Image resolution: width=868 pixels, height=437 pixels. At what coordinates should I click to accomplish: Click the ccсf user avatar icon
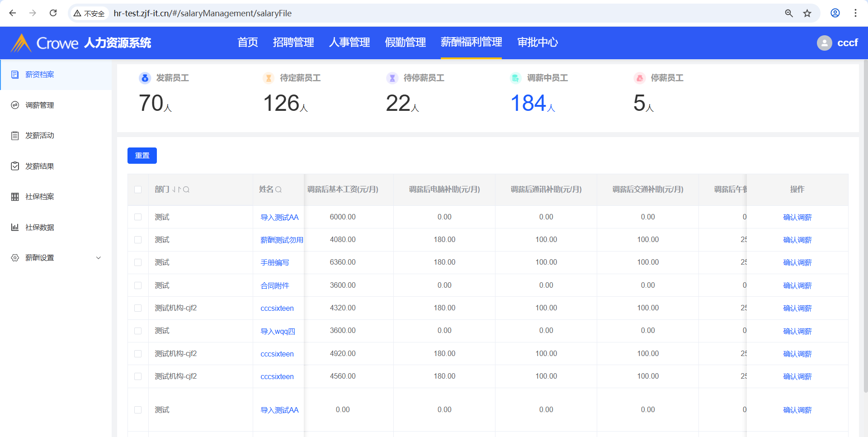(x=824, y=43)
